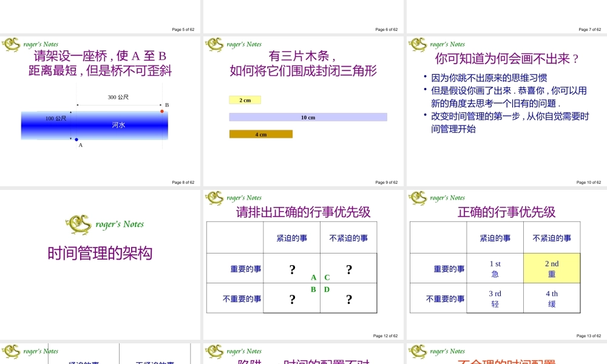Click the green letter D in the quadrant table
The height and width of the screenshot is (364, 607).
tap(327, 289)
